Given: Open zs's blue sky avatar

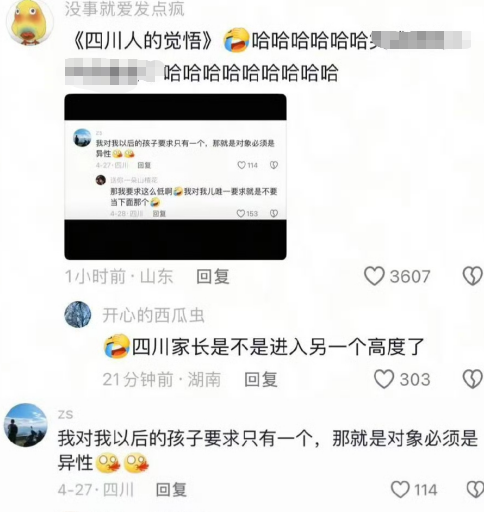Looking at the screenshot, I should coord(26,425).
